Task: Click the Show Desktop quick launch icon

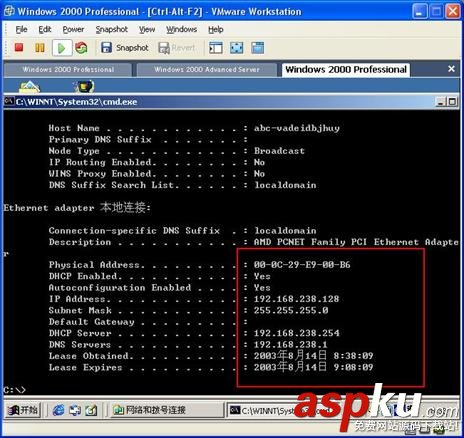Action: [91, 410]
